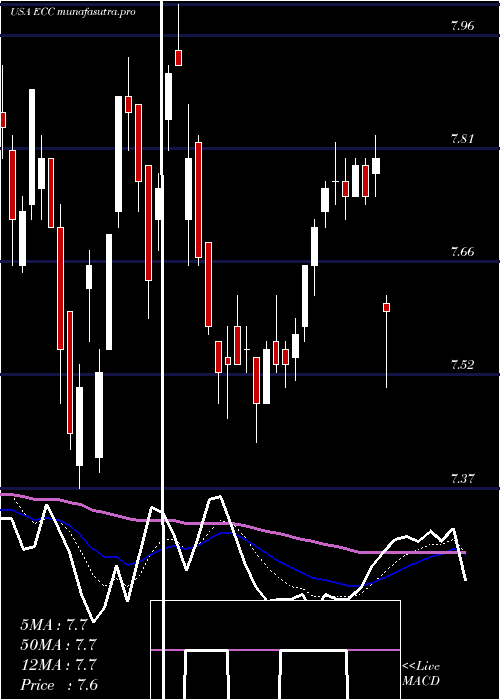Select the 7.66 price axis label
The height and width of the screenshot is (700, 500).
pos(462,252)
